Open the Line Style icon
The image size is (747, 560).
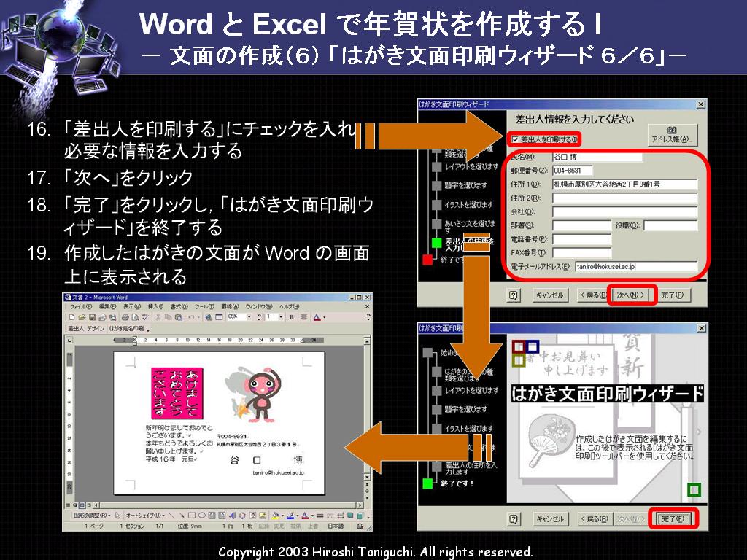point(320,516)
